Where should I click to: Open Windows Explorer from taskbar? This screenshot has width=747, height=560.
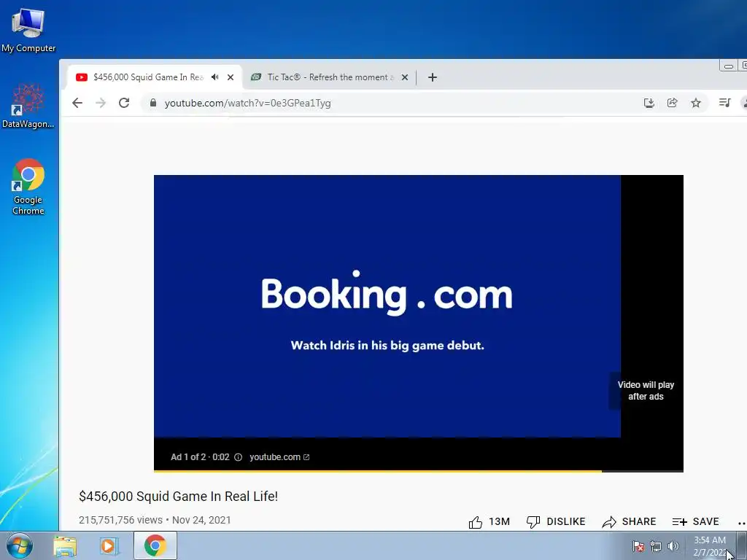click(x=65, y=545)
